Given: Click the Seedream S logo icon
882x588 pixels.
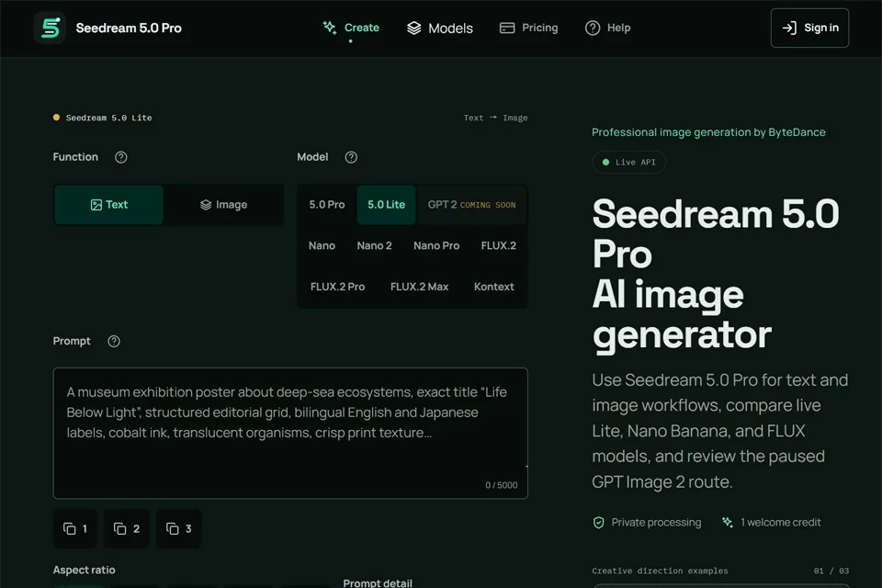Looking at the screenshot, I should (x=50, y=28).
